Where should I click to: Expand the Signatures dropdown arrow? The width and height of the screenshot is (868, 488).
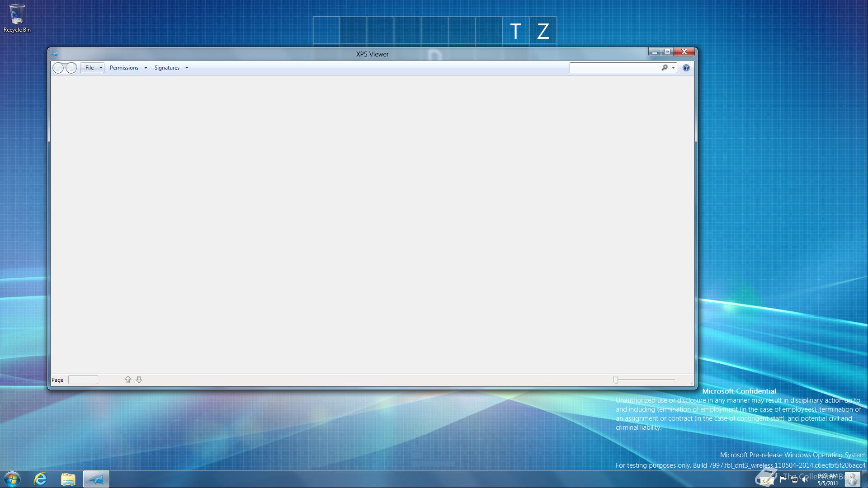click(x=187, y=68)
